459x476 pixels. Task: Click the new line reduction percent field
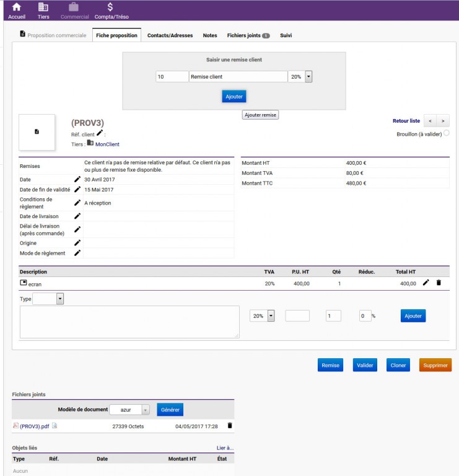365,315
